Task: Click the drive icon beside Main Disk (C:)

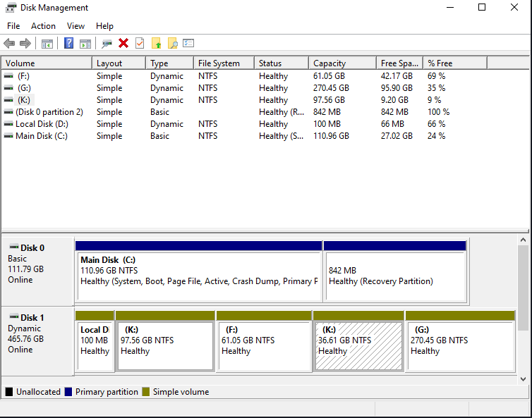Action: [x=8, y=136]
